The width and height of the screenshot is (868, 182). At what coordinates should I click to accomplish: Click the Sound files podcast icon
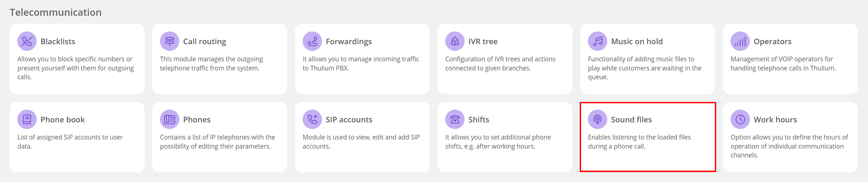click(597, 119)
